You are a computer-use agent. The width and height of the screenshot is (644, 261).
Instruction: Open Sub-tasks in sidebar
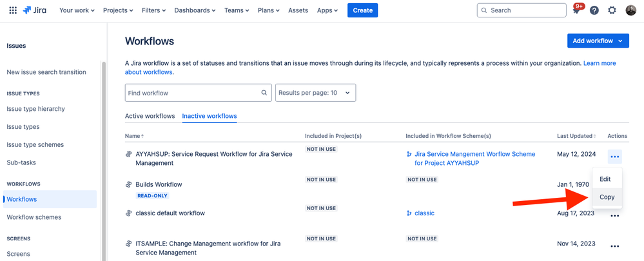pyautogui.click(x=21, y=162)
